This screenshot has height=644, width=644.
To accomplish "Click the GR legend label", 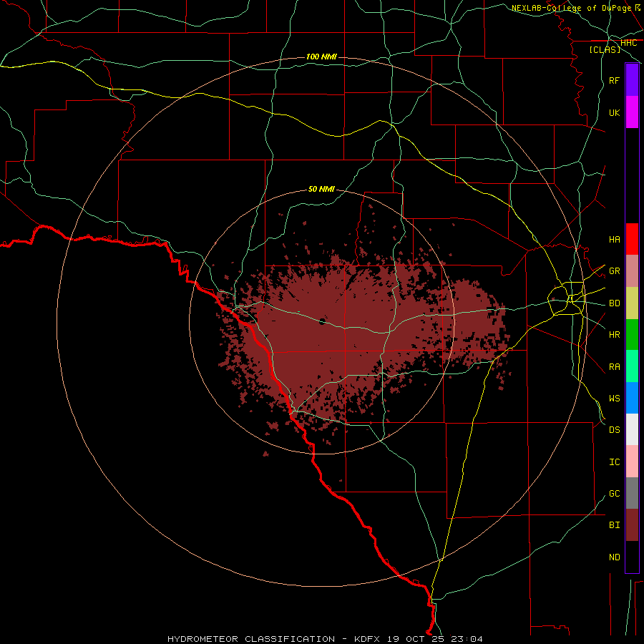I will 614,271.
